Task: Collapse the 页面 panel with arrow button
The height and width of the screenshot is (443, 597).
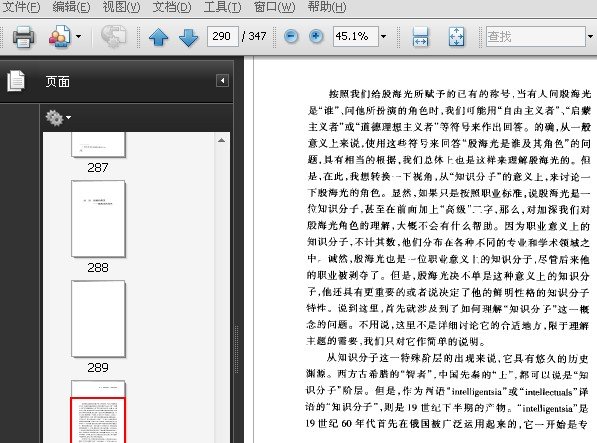Action: point(222,81)
